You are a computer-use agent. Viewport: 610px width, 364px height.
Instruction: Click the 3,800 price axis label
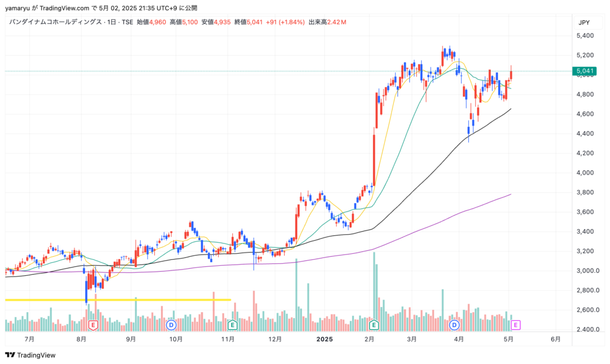585,192
